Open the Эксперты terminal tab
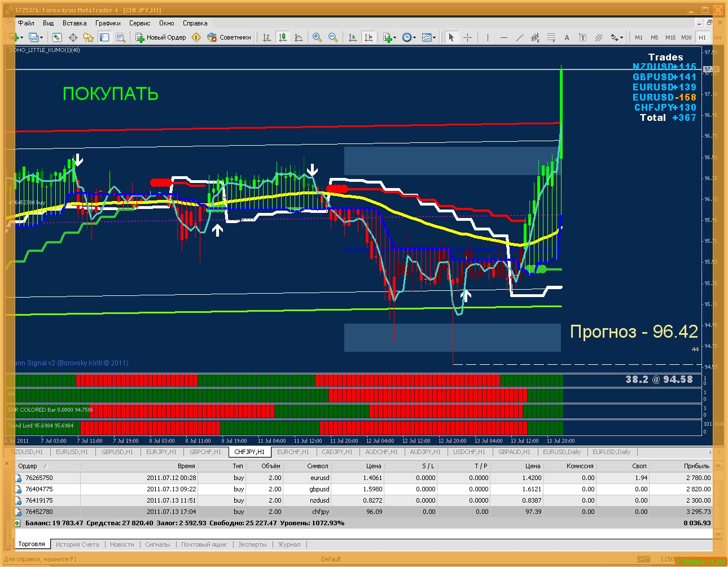 [x=252, y=544]
